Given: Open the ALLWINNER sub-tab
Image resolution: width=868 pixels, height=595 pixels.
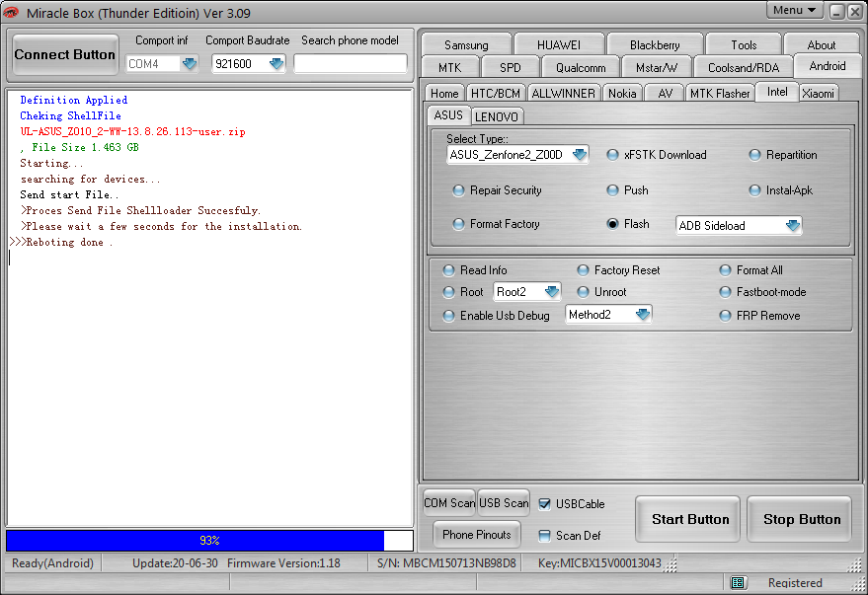Looking at the screenshot, I should point(564,94).
